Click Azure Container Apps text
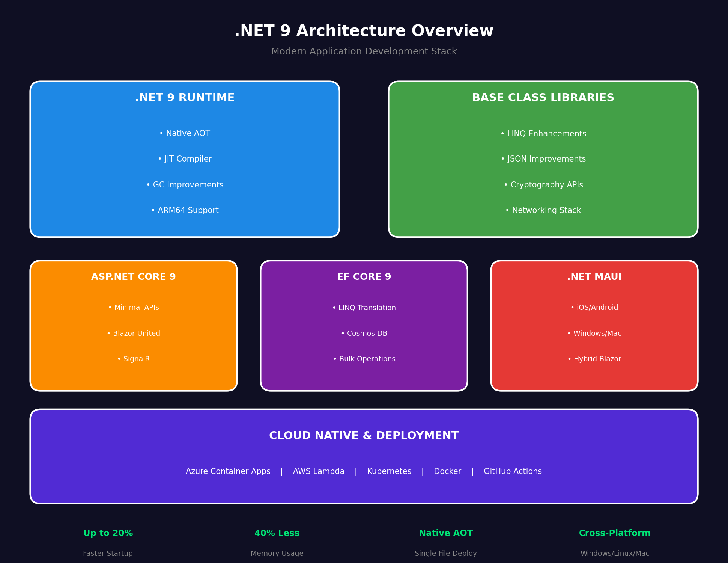Image resolution: width=728 pixels, height=563 pixels. [228, 471]
